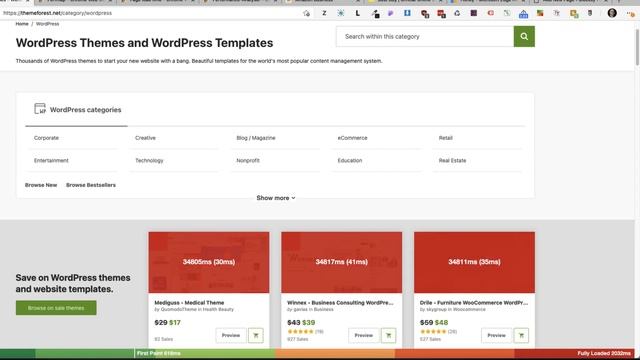Screen dimensions: 640x360
Task: Open the Mediguss - Medical Theme title
Action: point(189,302)
